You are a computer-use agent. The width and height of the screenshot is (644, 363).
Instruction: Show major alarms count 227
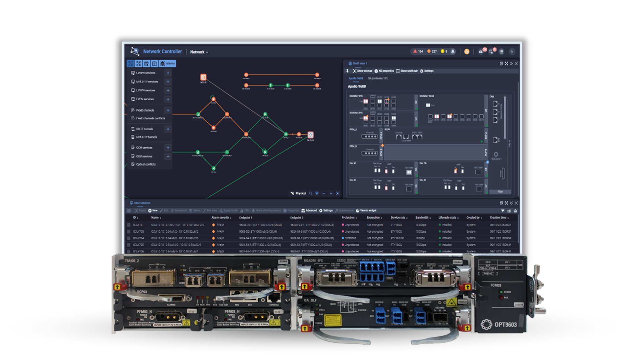[432, 51]
